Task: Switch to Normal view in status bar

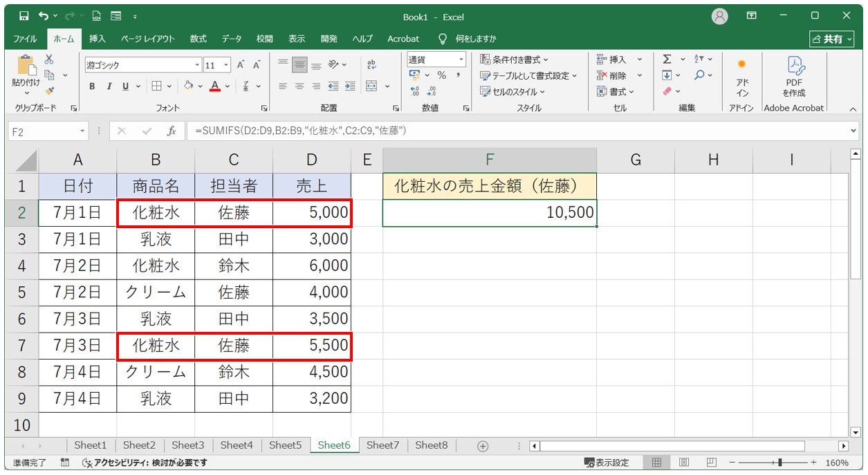Action: tap(657, 463)
